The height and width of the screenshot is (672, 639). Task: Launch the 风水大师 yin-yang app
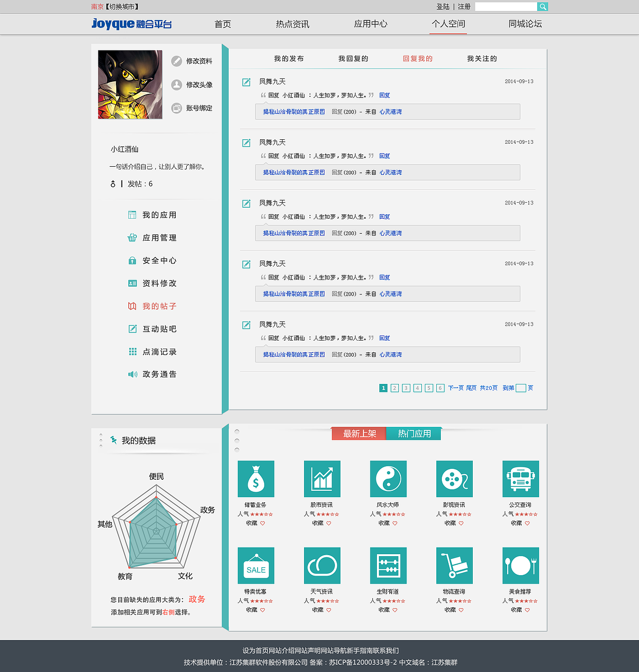(388, 479)
